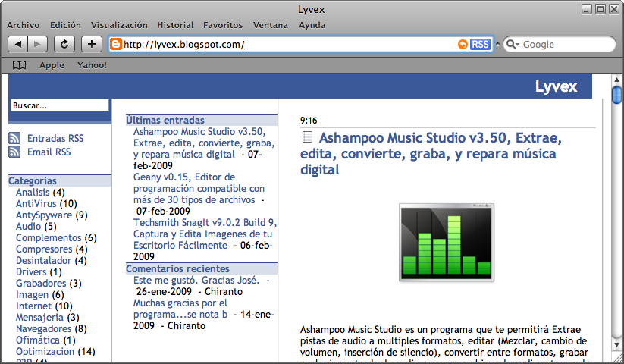Open the Google search magnifier dropdown
Screen dimensions: 624x364
pyautogui.click(x=513, y=45)
